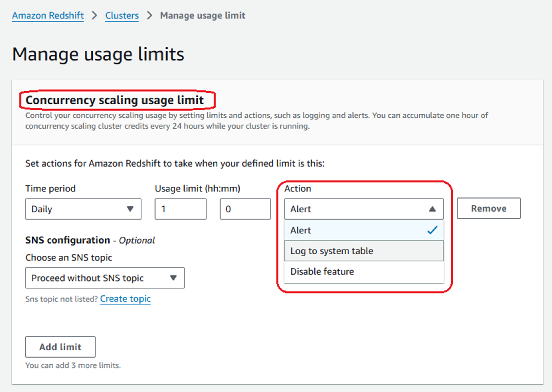Click the Action dropdown up-arrow icon

tap(432, 209)
